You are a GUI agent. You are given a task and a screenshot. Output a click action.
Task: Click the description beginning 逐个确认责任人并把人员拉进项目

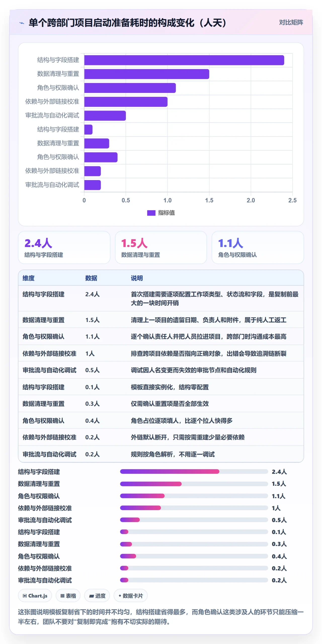tap(209, 336)
